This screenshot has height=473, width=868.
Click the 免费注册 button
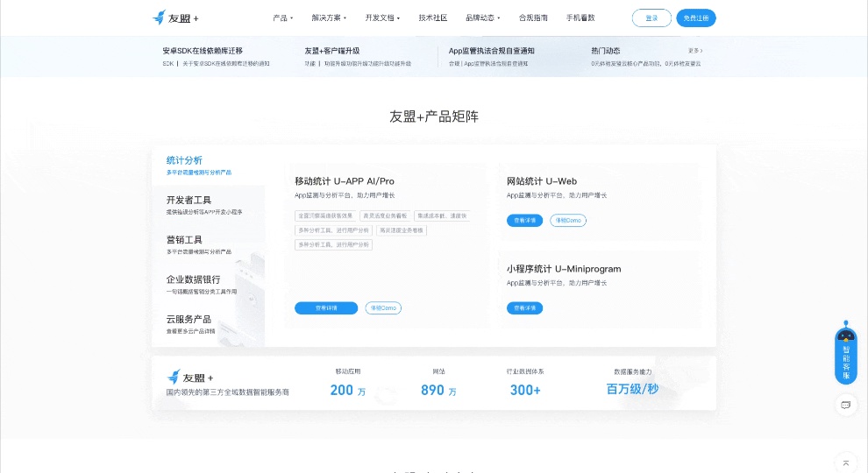coord(696,18)
